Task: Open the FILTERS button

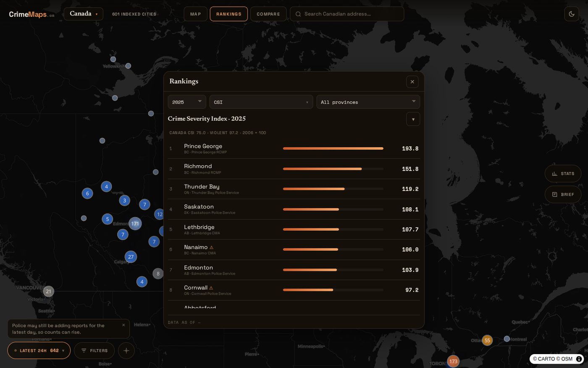Action: (94, 350)
